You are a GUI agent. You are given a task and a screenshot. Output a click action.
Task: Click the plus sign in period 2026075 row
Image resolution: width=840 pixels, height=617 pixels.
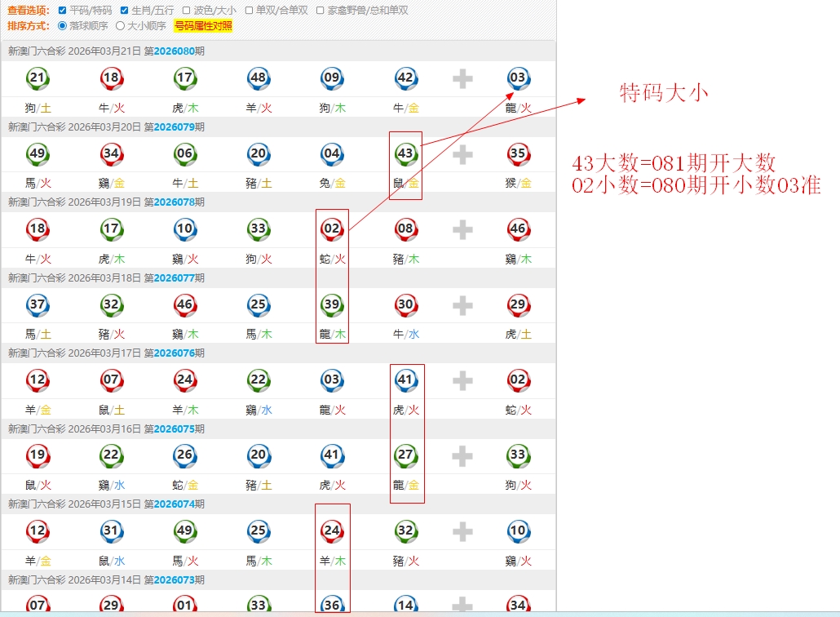pos(462,456)
